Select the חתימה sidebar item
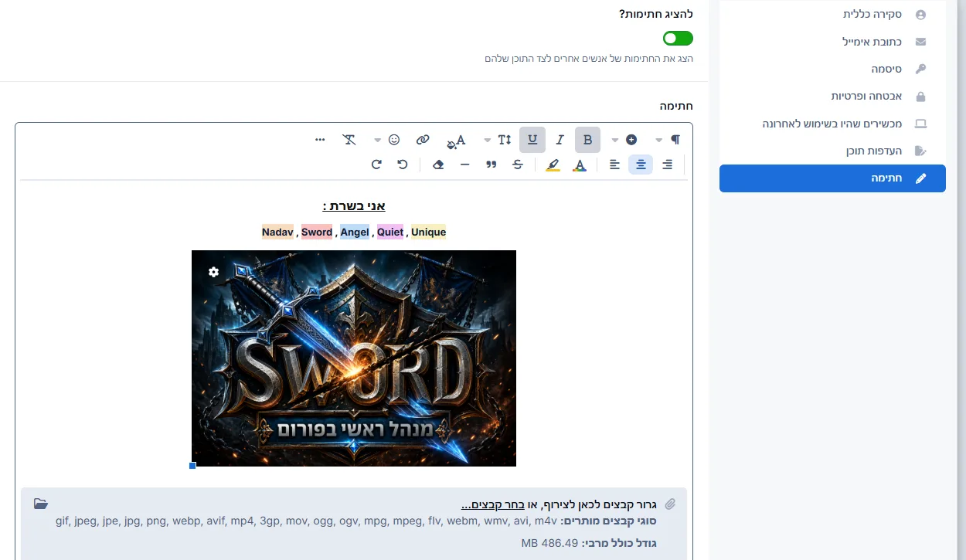 pos(832,178)
